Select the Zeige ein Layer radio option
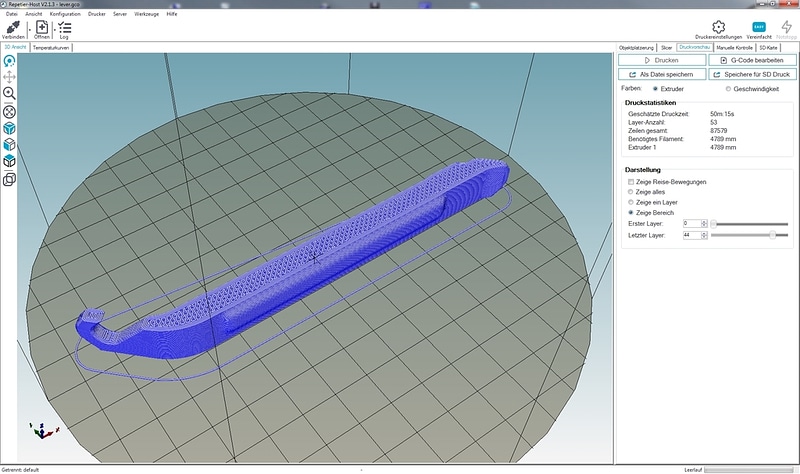Viewport: 800px width, 474px height. tap(631, 202)
